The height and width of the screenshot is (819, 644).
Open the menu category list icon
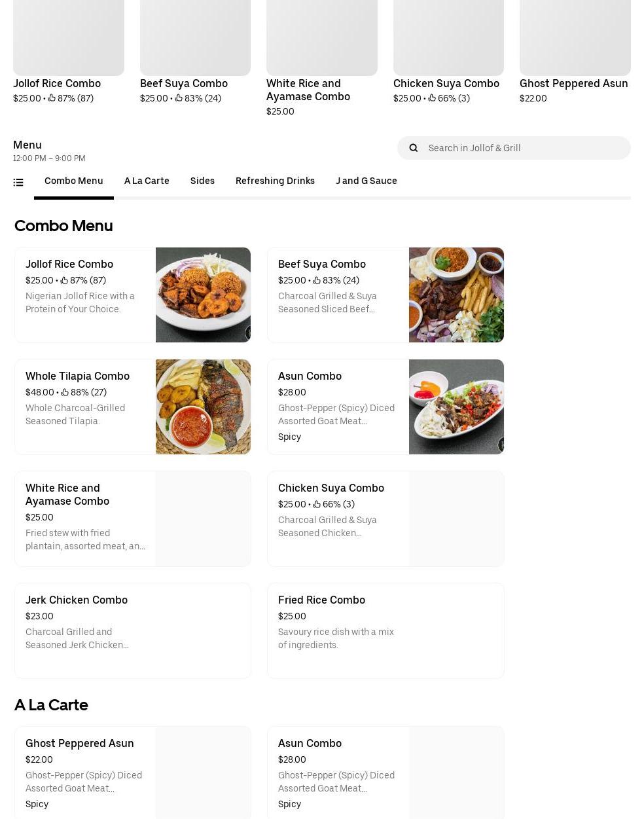pyautogui.click(x=18, y=183)
